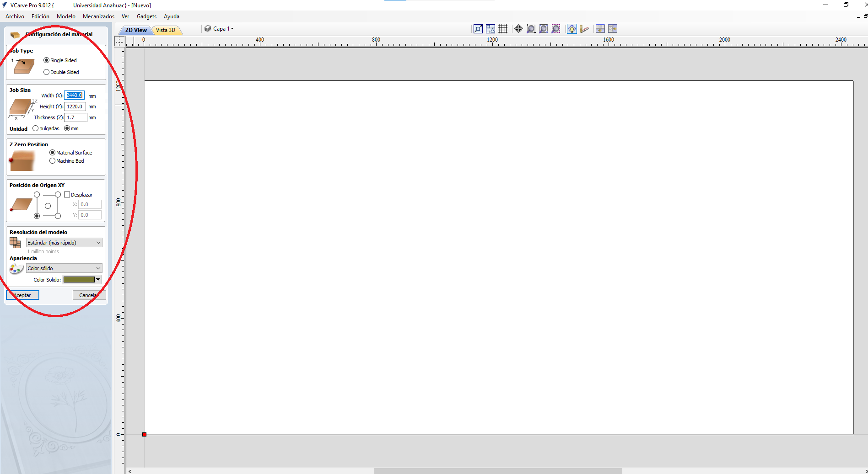Open Apariencia Color sólido dropdown

click(64, 268)
